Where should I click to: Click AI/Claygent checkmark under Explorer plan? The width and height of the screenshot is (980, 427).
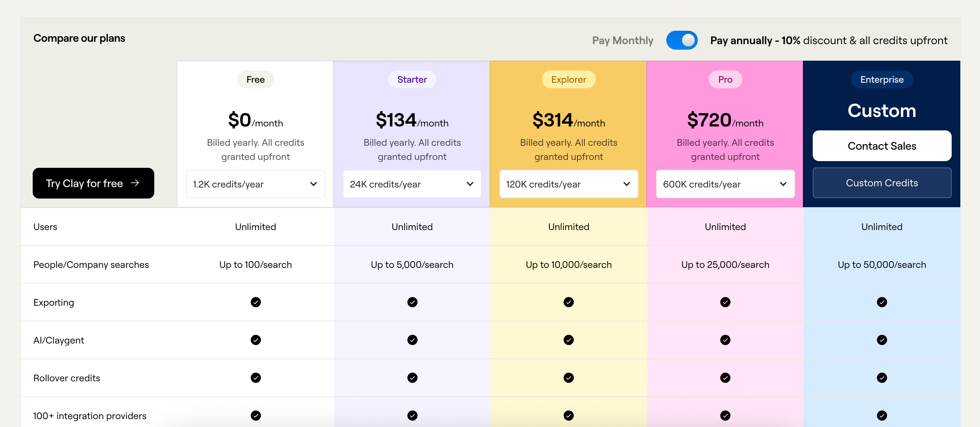click(x=569, y=340)
